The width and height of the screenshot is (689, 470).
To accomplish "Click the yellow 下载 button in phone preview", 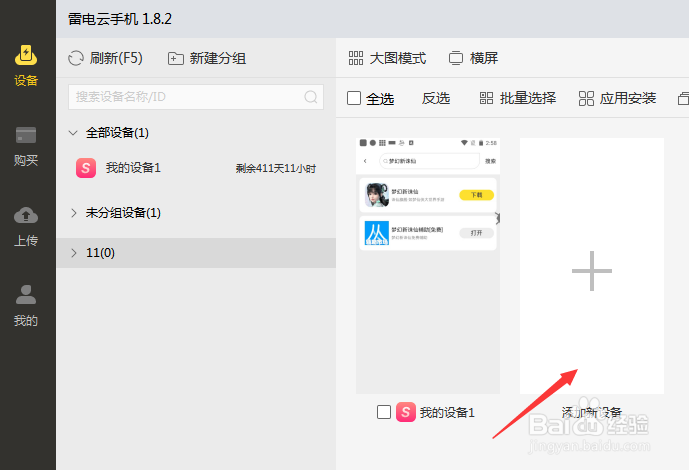I will click(476, 195).
